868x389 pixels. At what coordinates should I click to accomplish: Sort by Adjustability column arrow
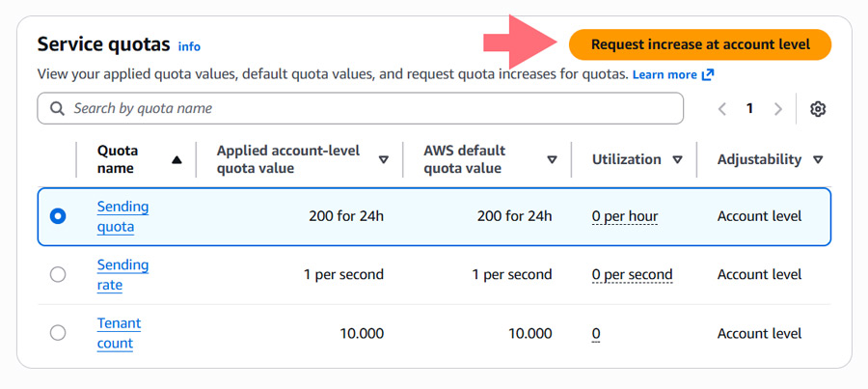click(x=818, y=159)
